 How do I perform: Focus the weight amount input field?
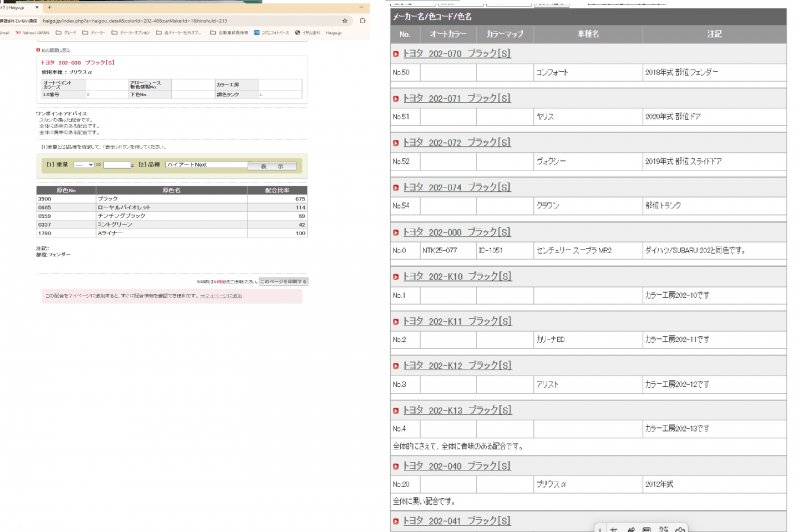117,165
